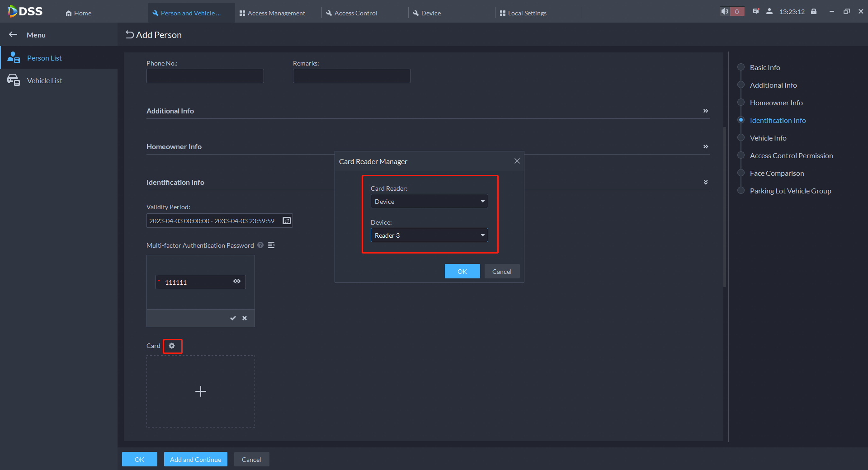The width and height of the screenshot is (868, 470).
Task: Click the password help question mark icon
Action: (x=260, y=245)
